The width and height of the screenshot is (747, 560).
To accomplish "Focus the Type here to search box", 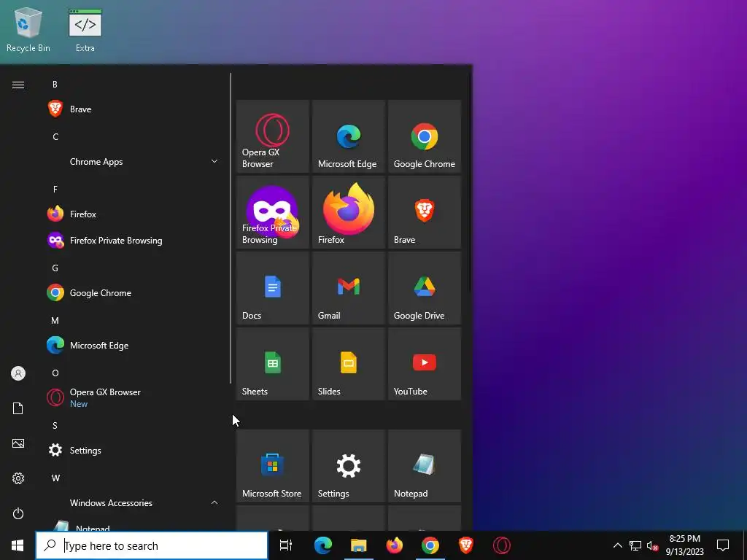I will click(x=152, y=545).
